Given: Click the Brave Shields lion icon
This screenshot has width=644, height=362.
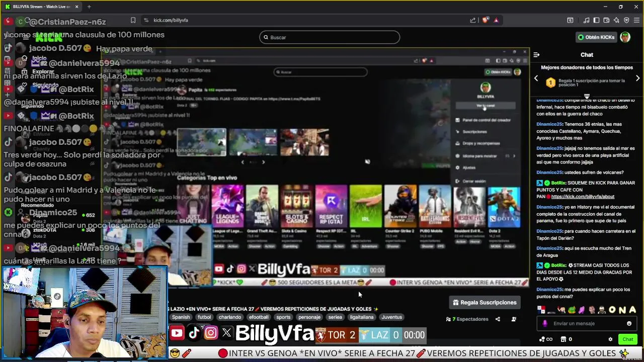Looking at the screenshot, I should (x=485, y=20).
